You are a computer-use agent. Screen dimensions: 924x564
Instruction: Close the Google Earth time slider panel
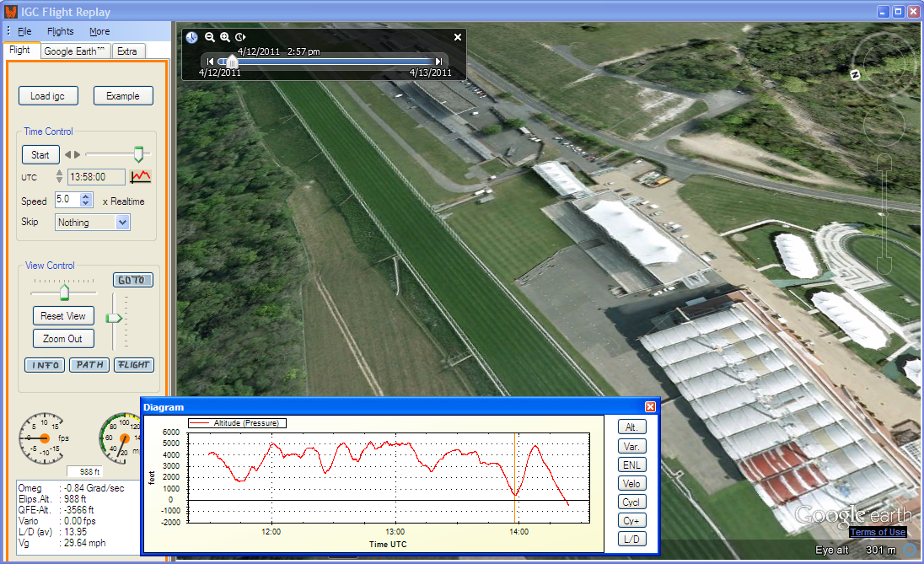[458, 37]
